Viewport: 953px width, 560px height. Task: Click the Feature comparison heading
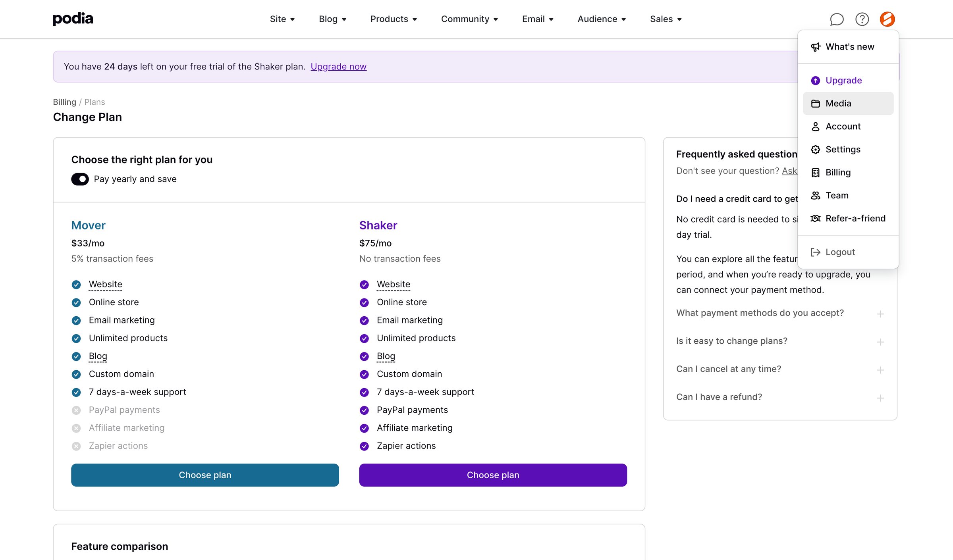[x=120, y=547]
